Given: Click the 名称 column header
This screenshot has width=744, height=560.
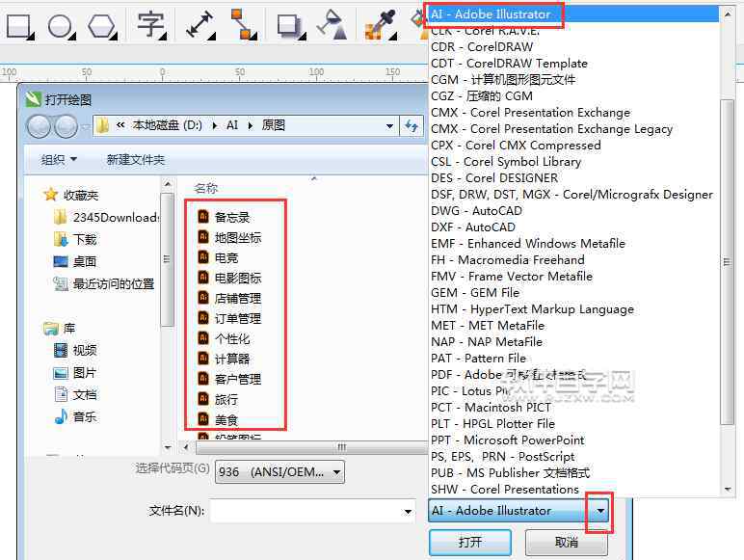Looking at the screenshot, I should (206, 188).
